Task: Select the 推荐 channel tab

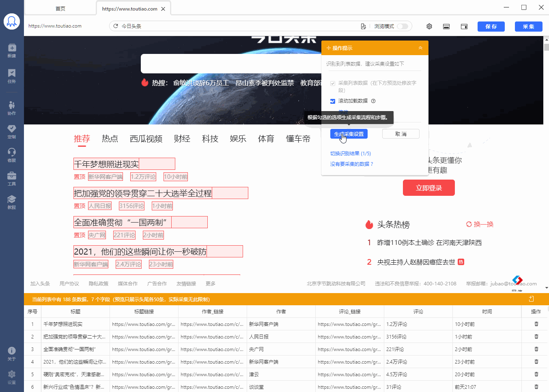Action: click(82, 139)
